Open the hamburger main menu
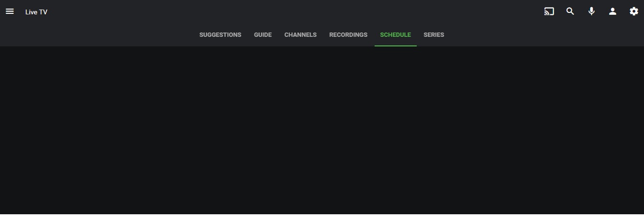The height and width of the screenshot is (220, 644). pos(10,11)
